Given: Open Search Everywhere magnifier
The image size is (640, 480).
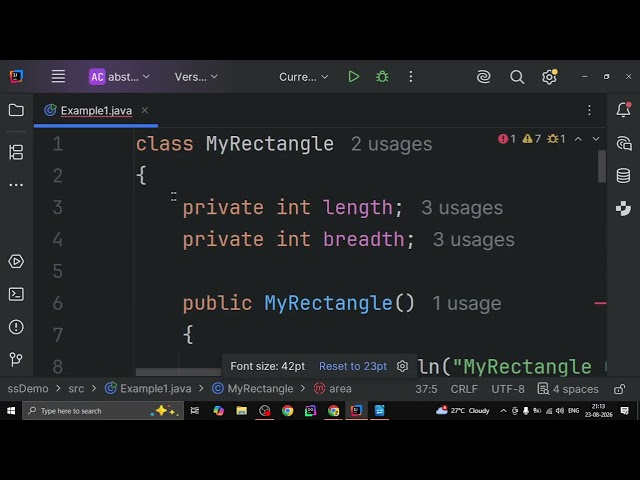Looking at the screenshot, I should click(517, 77).
